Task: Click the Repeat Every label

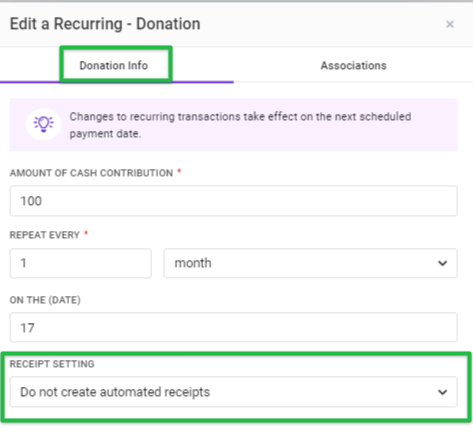Action: pyautogui.click(x=45, y=235)
